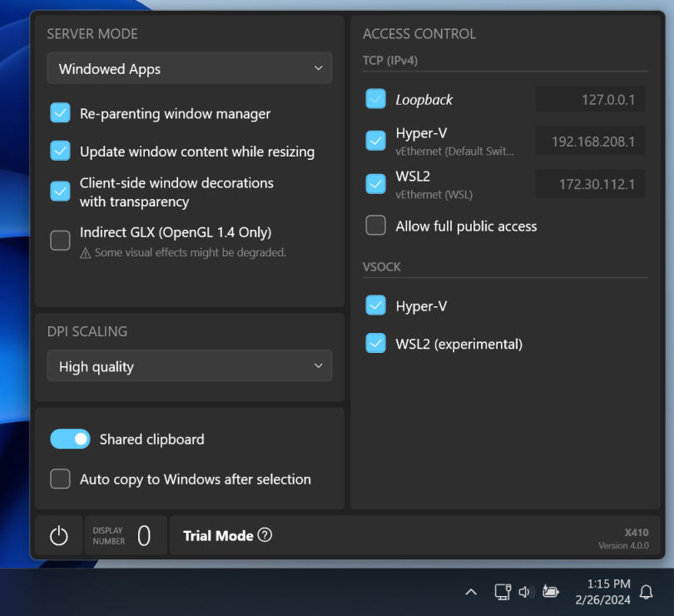Enable Indirect GLX (OpenGL 1.4 Only)
674x616 pixels.
coord(60,240)
